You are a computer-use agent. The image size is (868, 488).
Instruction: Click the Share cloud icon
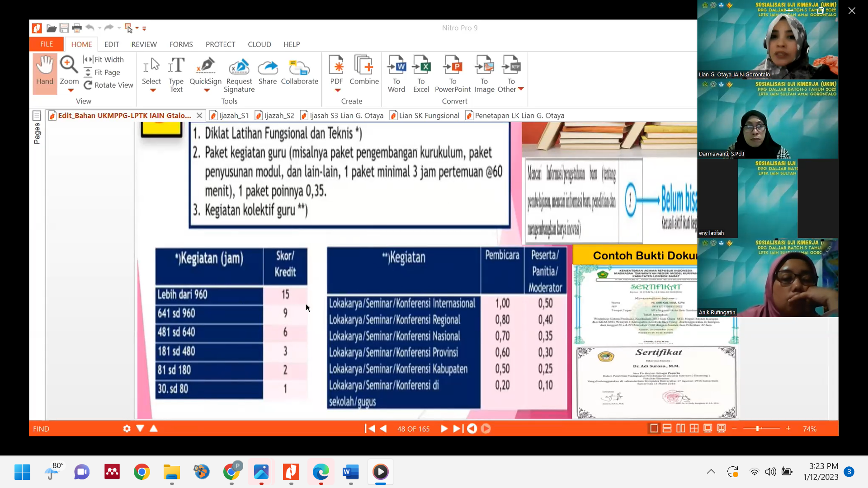pos(268,68)
